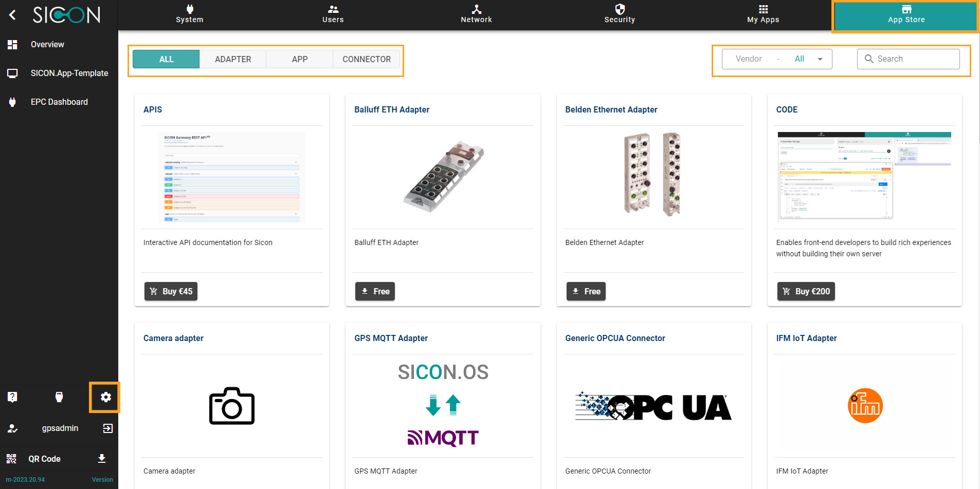Open the Security tab
This screenshot has height=489, width=980.
[620, 14]
